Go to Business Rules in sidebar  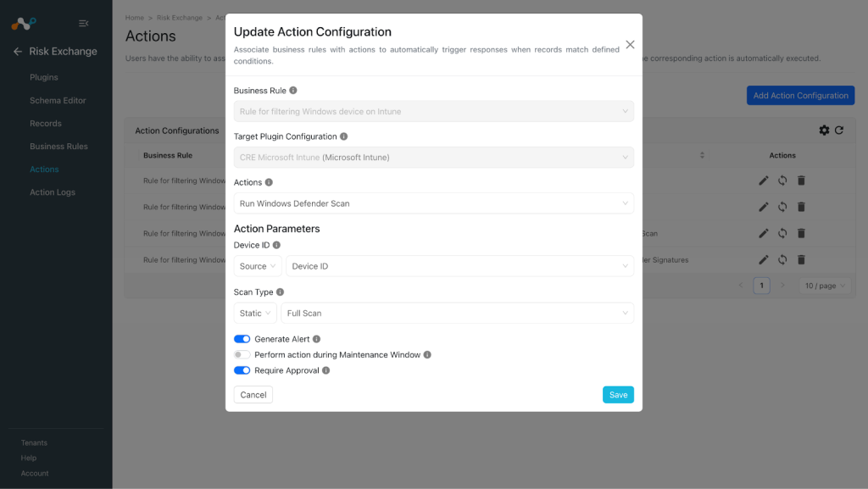[58, 146]
